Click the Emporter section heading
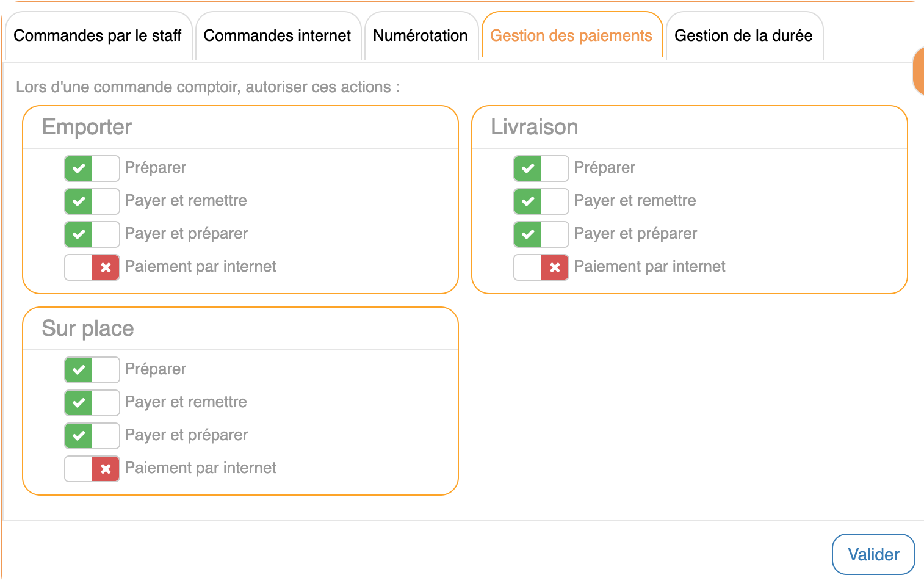This screenshot has height=586, width=924. pos(87,127)
